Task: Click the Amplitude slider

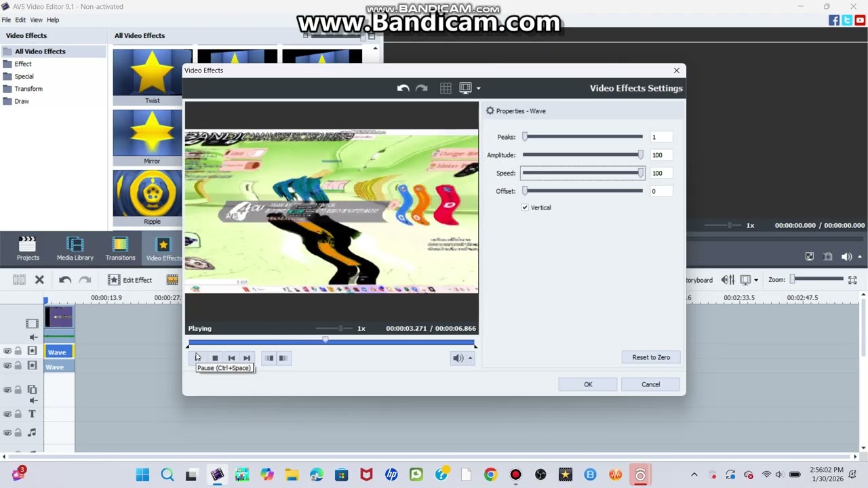Action: tap(583, 155)
